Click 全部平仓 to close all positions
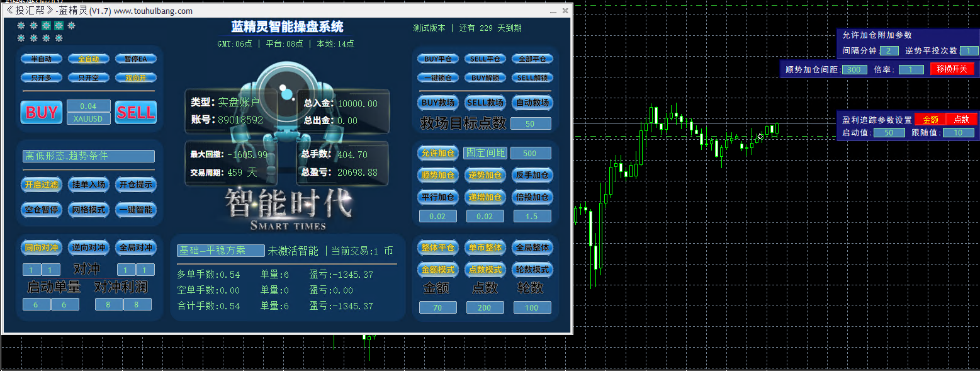The height and width of the screenshot is (371, 980). click(x=532, y=58)
